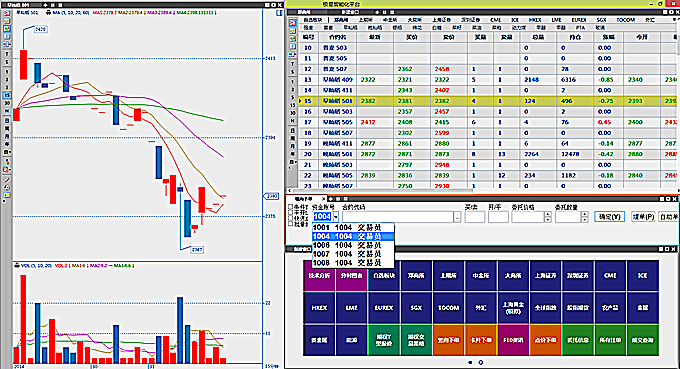Pick the pencil drawing tool in chart sidebar
The width and height of the screenshot is (680, 369).
(x=7, y=180)
